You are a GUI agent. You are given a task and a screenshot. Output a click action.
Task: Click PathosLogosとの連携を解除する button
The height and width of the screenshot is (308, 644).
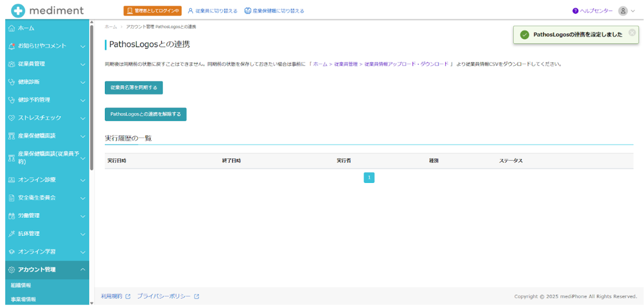pyautogui.click(x=145, y=114)
